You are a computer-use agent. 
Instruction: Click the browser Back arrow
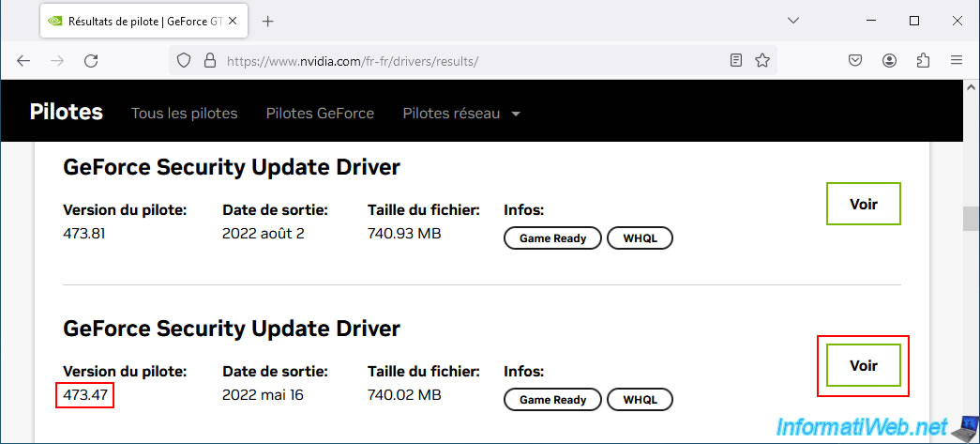[23, 60]
